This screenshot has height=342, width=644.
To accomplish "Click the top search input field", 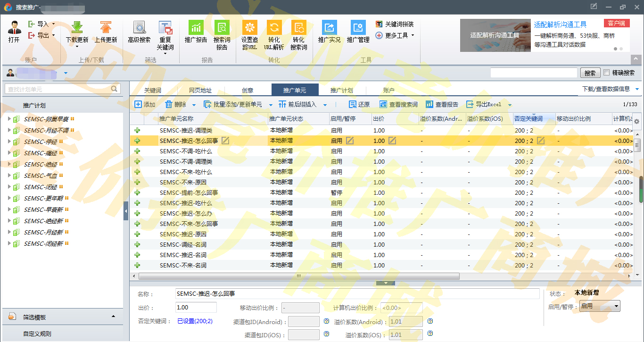I will coord(534,73).
